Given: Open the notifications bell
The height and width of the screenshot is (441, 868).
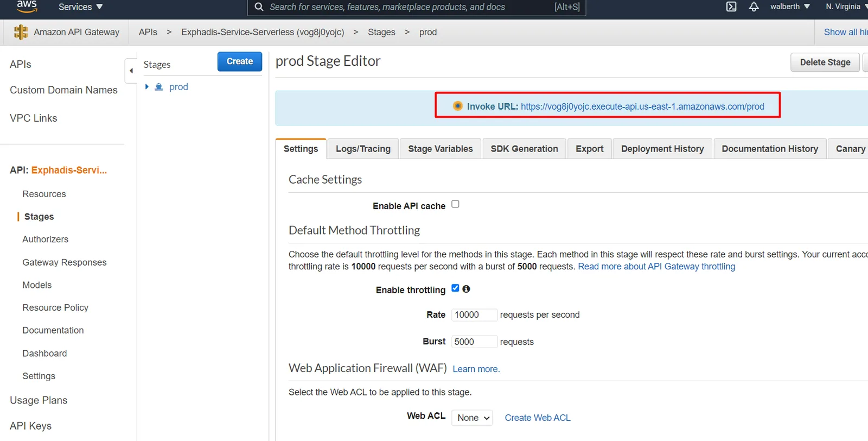Looking at the screenshot, I should click(x=754, y=7).
